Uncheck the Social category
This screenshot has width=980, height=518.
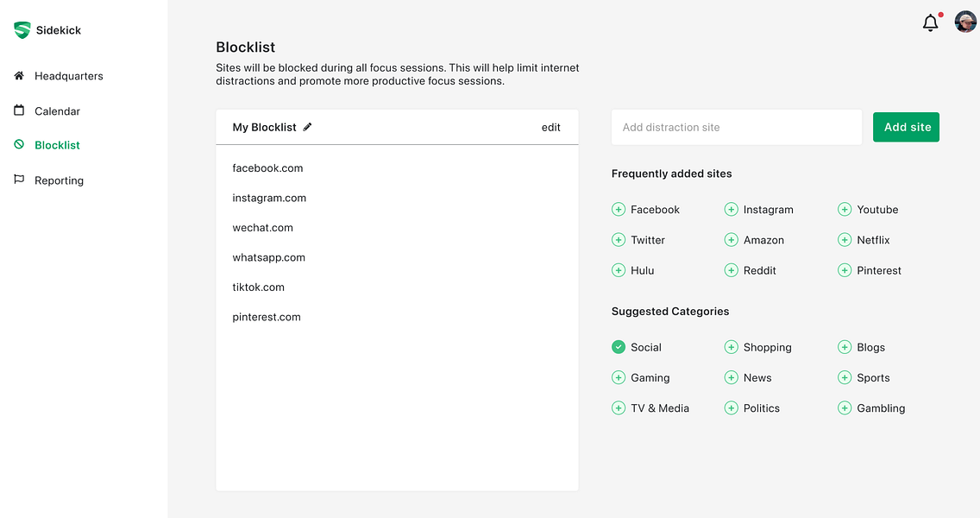[x=619, y=347]
